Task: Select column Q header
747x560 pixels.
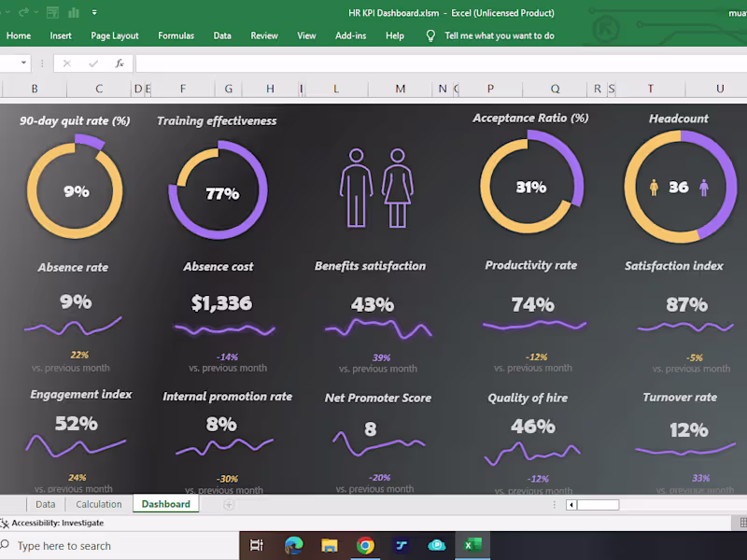Action: tap(555, 89)
